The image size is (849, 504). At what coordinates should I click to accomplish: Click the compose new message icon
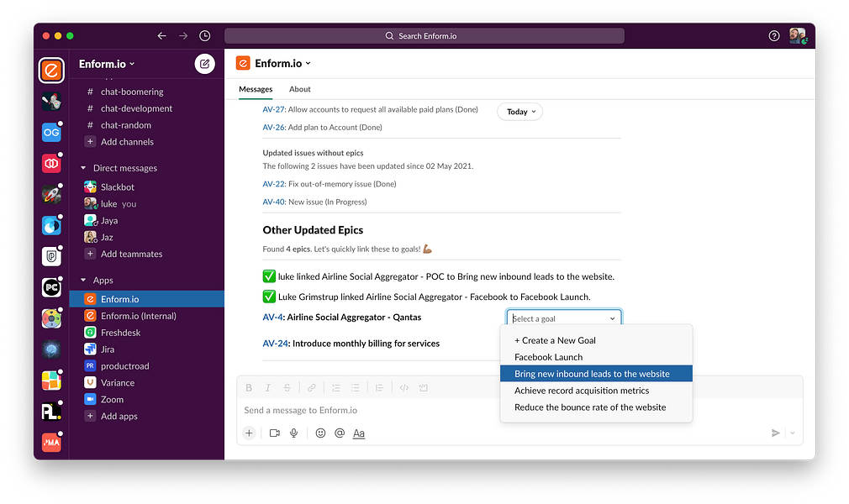tap(204, 64)
